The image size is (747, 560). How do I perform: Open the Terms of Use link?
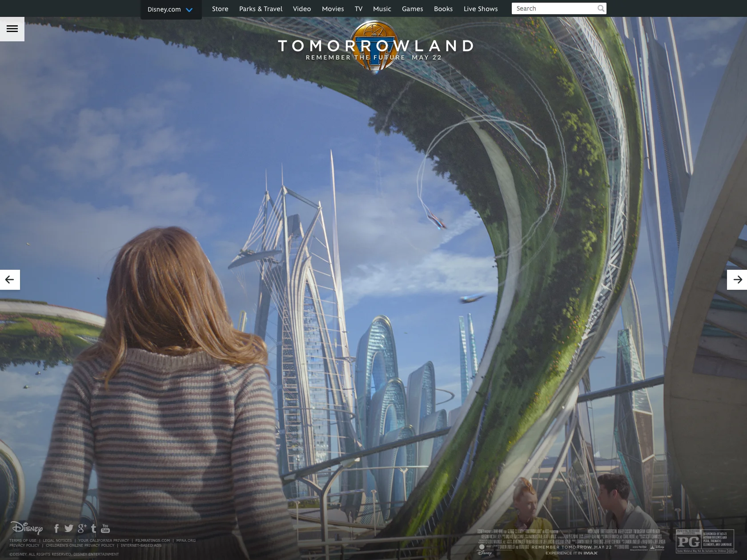click(x=23, y=540)
